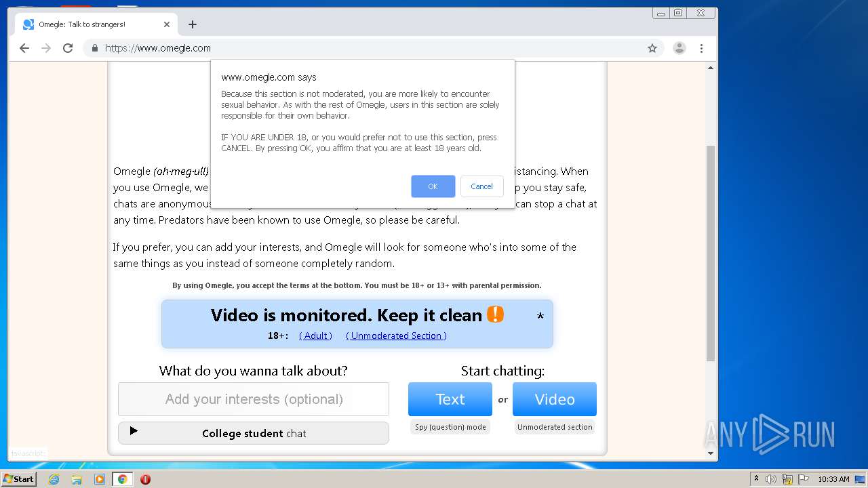The width and height of the screenshot is (868, 488).
Task: Open the Unmoderated section button
Action: pyautogui.click(x=555, y=427)
